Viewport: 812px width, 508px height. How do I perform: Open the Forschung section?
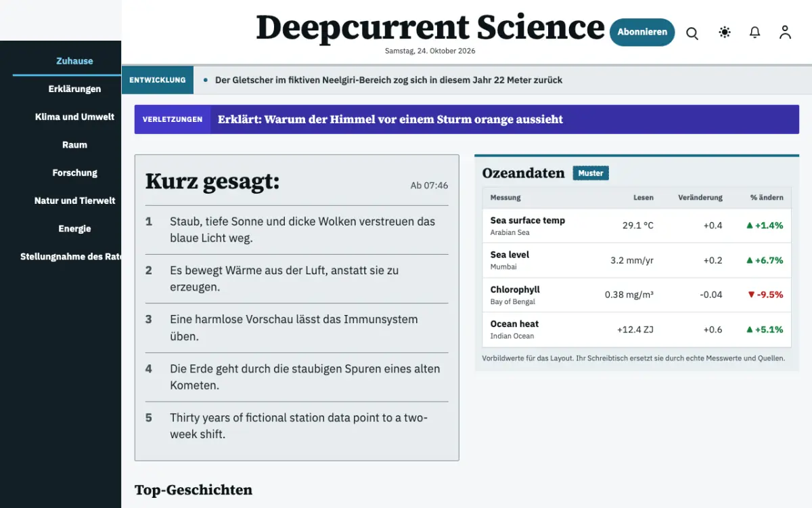(74, 173)
